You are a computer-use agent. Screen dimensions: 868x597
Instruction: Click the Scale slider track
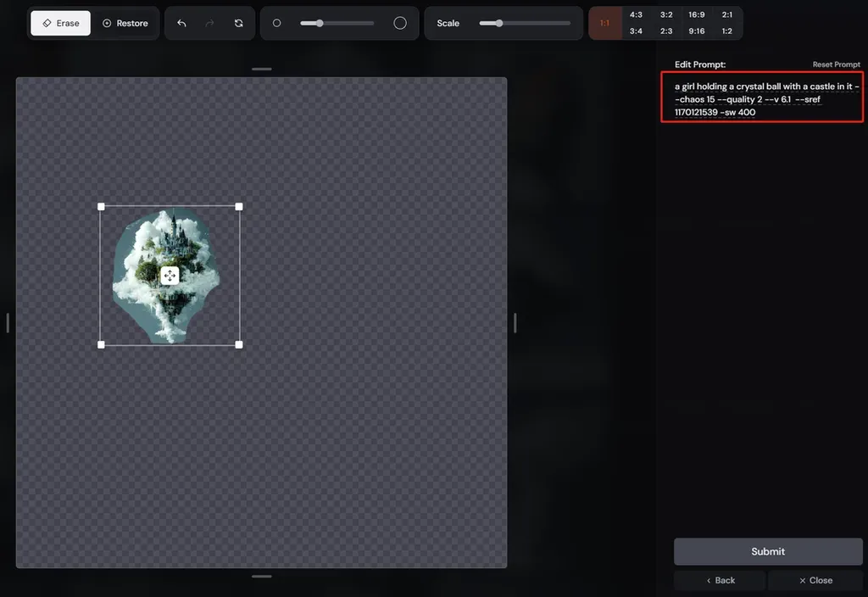524,23
